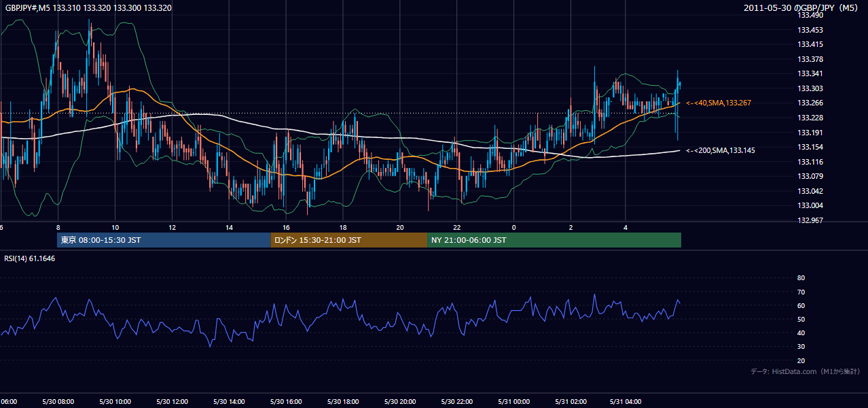The width and height of the screenshot is (868, 408).
Task: Click hour marker 22 under the price chart
Action: pyautogui.click(x=457, y=228)
